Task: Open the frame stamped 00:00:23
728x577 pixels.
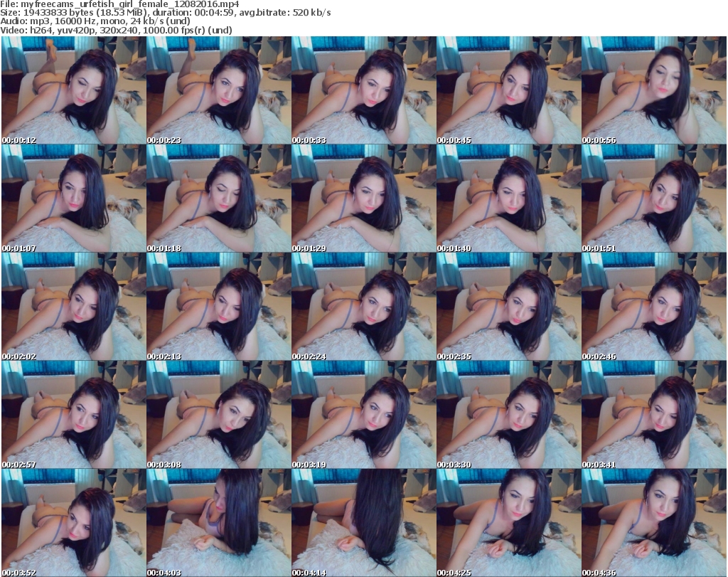Action: [219, 90]
